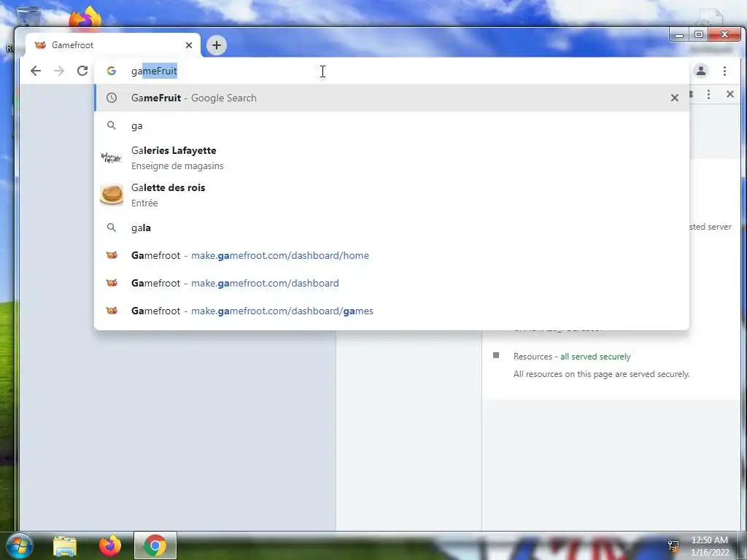Screen dimensions: 747x560
Task: Click the Galeries Lafayette logo thumbnail
Action: pos(112,157)
